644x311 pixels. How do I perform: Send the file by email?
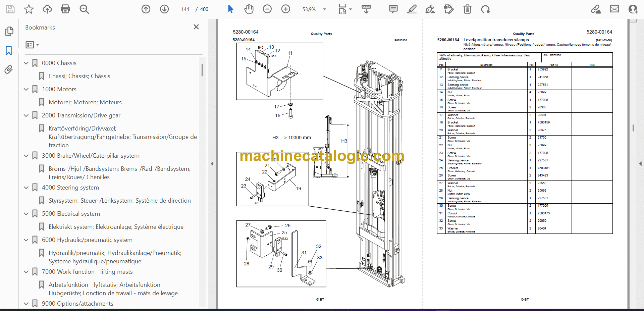click(614, 9)
